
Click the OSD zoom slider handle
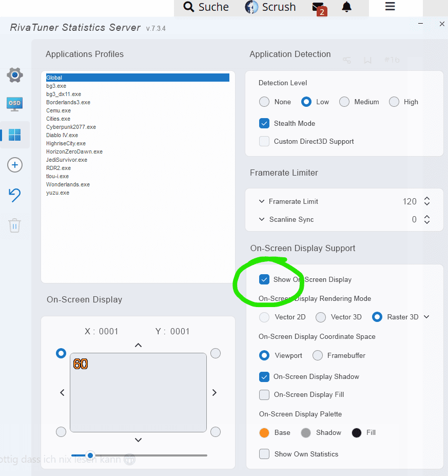pos(90,455)
